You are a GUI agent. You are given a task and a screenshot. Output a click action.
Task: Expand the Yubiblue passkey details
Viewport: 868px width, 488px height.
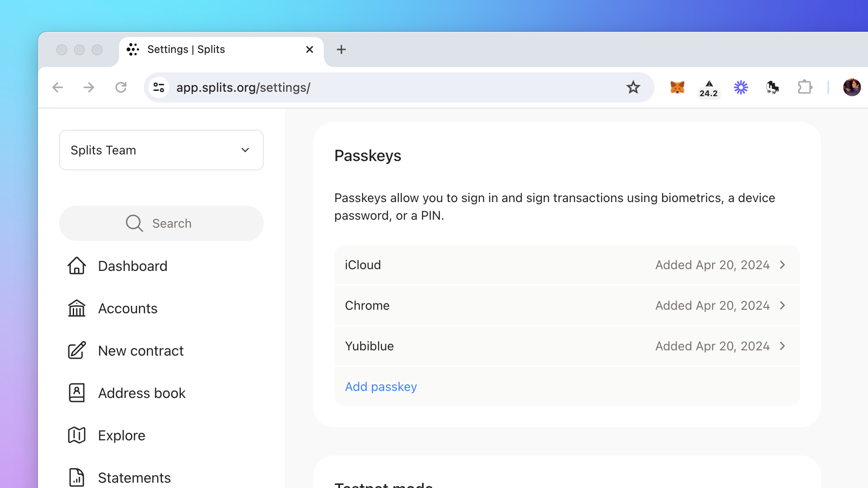pos(782,346)
